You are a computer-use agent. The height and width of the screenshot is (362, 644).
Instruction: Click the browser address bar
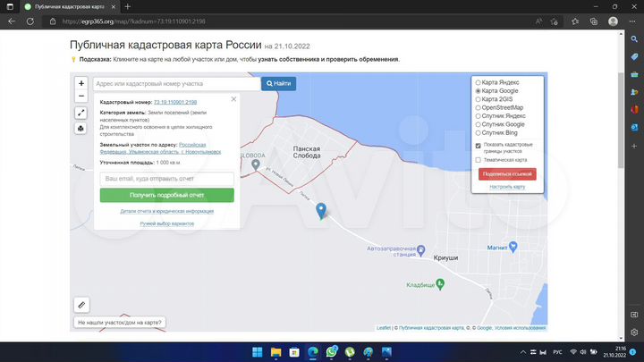[x=287, y=21]
